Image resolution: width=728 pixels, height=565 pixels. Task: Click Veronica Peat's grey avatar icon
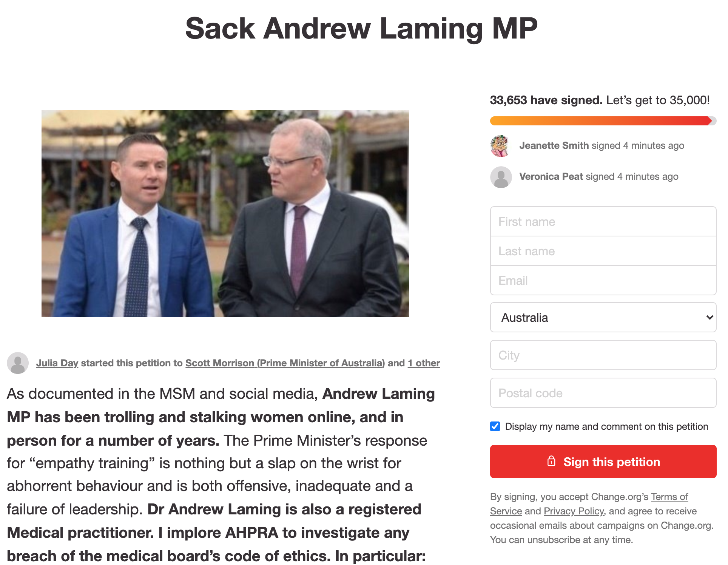501,177
